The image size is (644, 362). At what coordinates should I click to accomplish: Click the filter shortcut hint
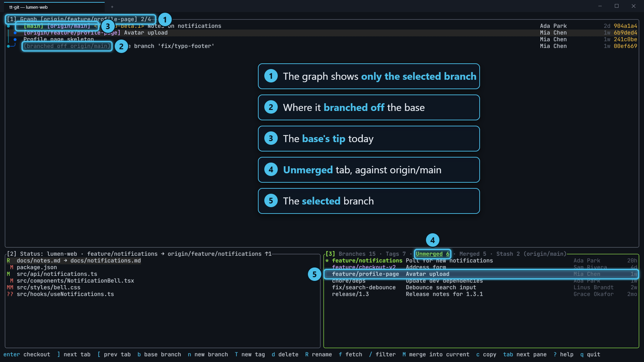382,354
